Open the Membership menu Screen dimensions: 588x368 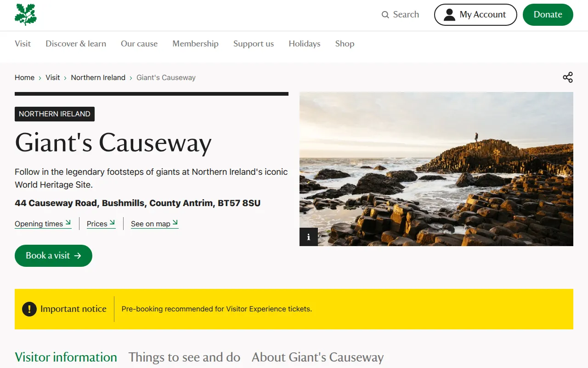[x=195, y=44]
